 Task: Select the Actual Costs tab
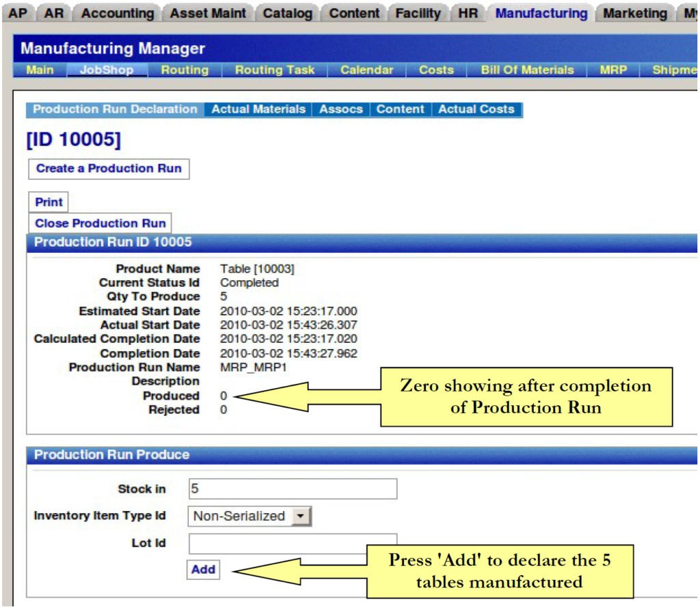pyautogui.click(x=476, y=109)
